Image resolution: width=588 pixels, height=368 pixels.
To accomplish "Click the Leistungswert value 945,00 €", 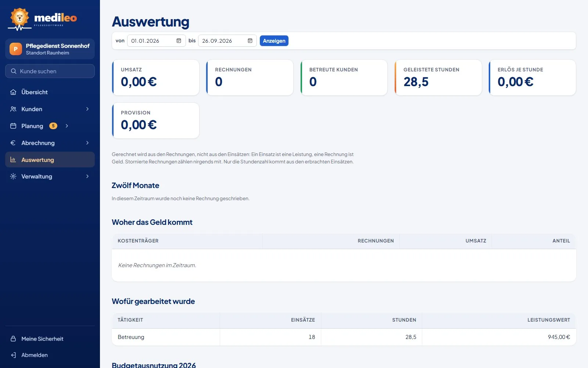I will 559,337.
